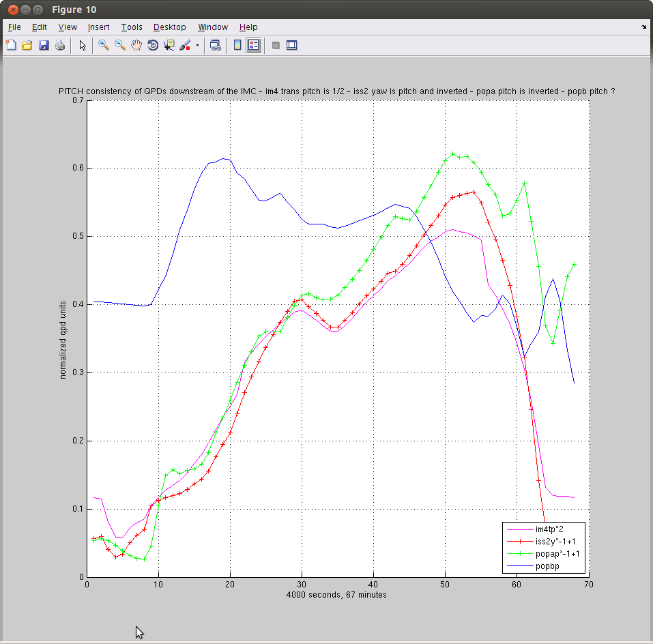This screenshot has height=644, width=653.
Task: Open a file with the Open icon
Action: click(x=27, y=45)
